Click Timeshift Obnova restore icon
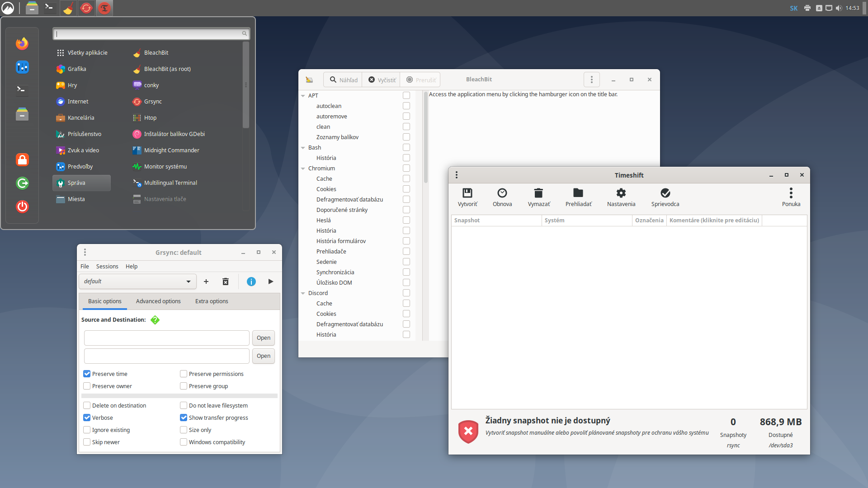Screen dimensions: 868x488 click(x=502, y=193)
